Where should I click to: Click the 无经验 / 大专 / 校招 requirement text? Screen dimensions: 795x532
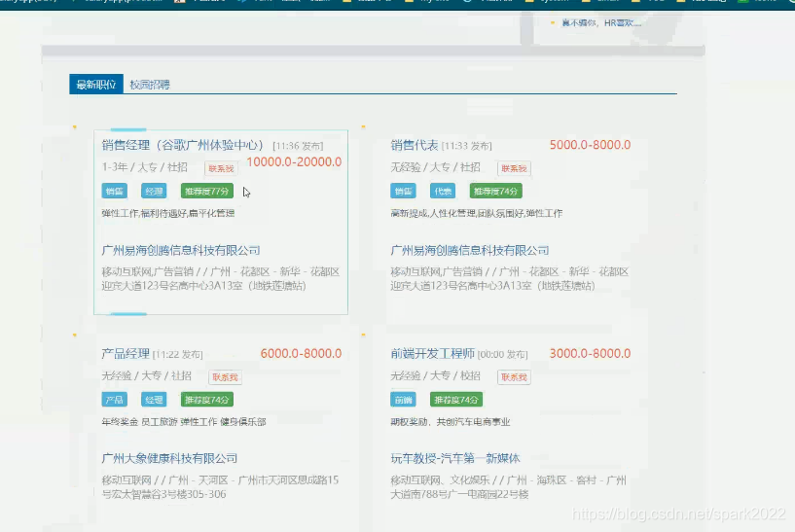click(x=435, y=376)
